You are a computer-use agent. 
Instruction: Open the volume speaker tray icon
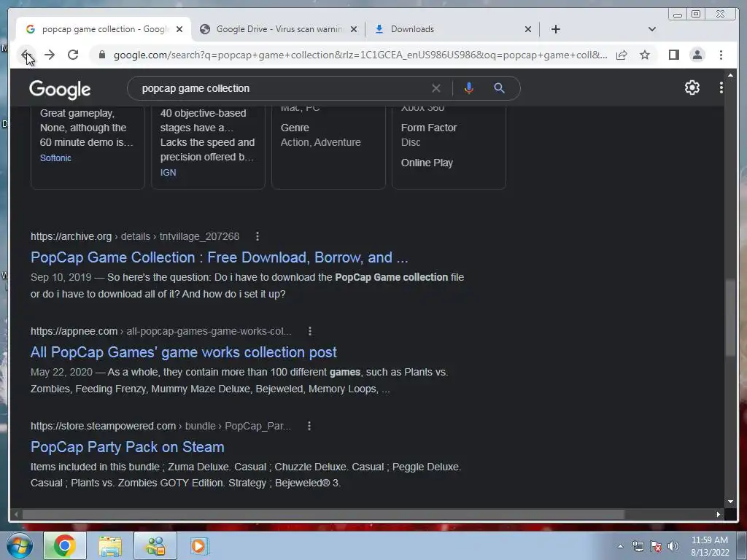[673, 546]
